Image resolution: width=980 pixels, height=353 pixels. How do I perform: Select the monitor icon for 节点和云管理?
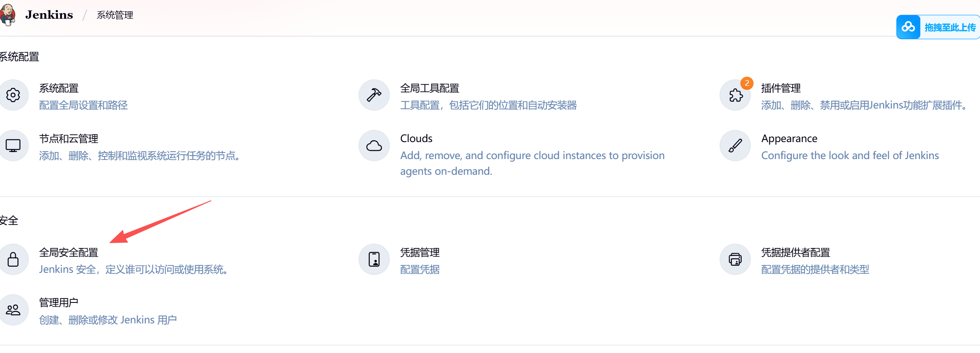pyautogui.click(x=13, y=146)
